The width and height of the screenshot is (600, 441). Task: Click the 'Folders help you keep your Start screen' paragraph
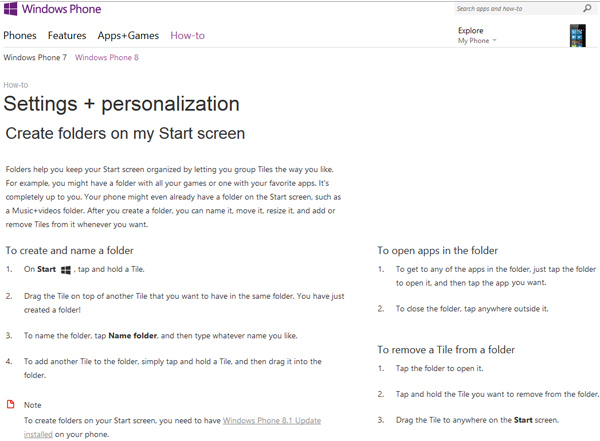pyautogui.click(x=173, y=197)
